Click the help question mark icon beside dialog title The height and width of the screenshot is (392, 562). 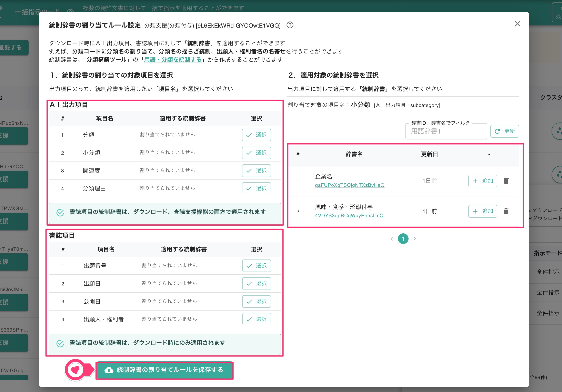pos(290,25)
